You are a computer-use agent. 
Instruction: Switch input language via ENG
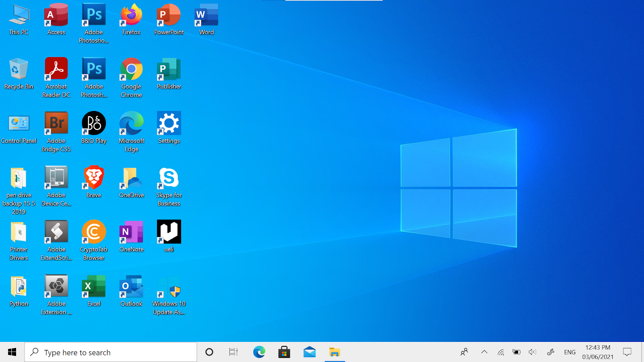(x=570, y=352)
